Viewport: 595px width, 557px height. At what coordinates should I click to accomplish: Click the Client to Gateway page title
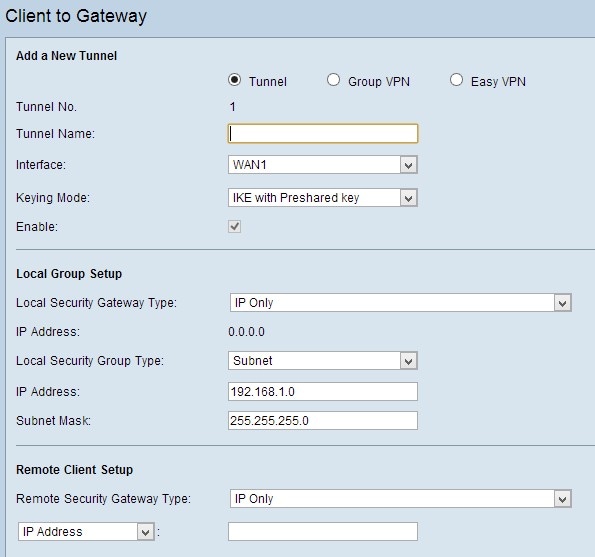76,16
